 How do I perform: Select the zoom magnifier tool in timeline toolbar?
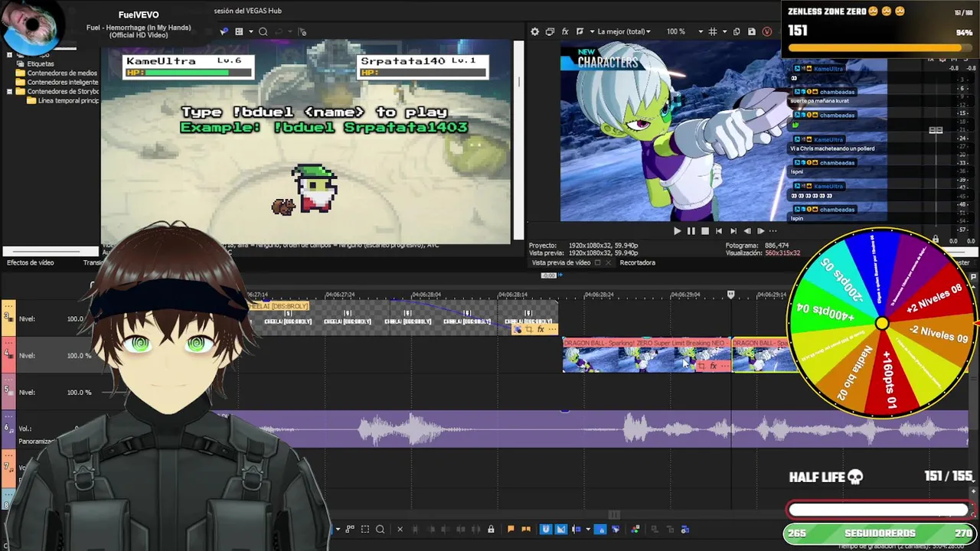[x=380, y=529]
